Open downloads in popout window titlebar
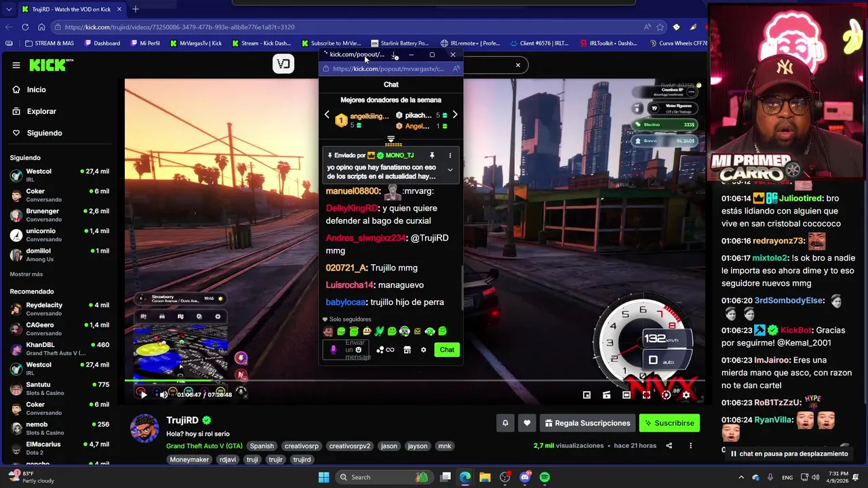Viewport: 868px width, 488px height. tap(395, 55)
